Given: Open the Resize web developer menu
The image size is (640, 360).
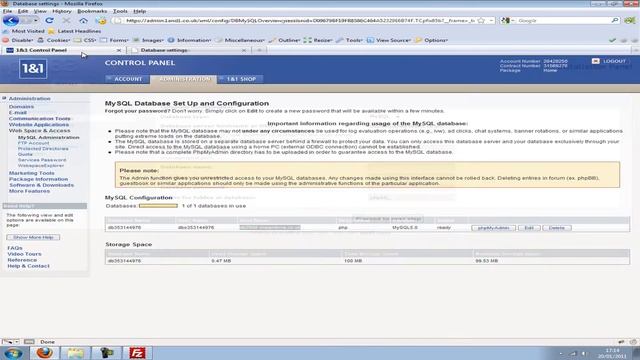Looking at the screenshot, I should tap(318, 40).
